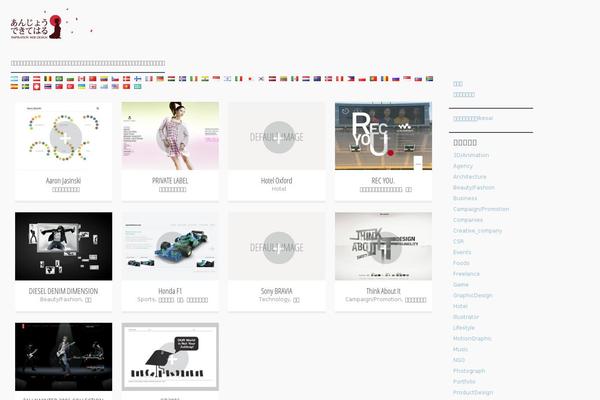
Task: Open the Creative_company category in sidebar
Action: pyautogui.click(x=478, y=231)
